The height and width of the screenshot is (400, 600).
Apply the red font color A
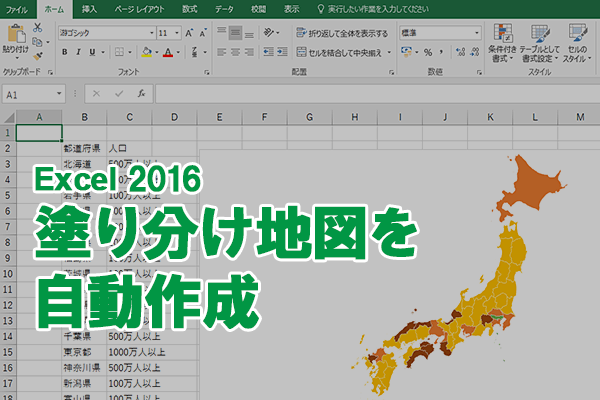(168, 52)
